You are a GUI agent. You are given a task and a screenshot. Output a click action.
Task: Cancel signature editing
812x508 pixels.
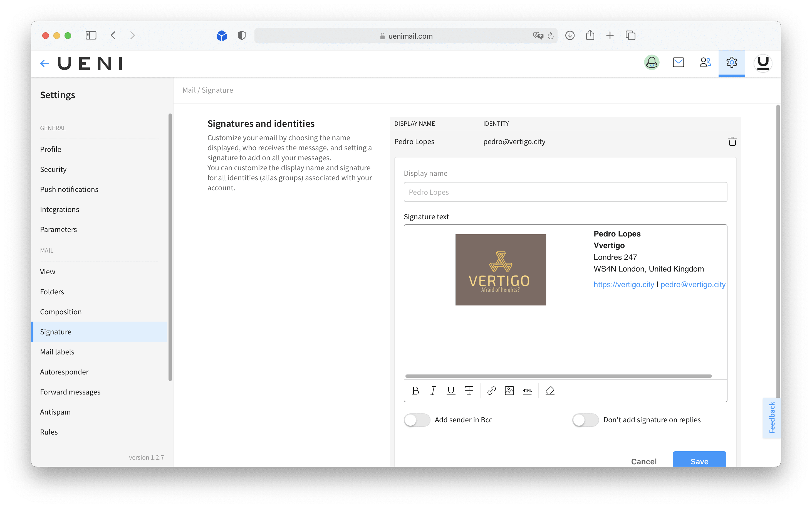pos(643,461)
